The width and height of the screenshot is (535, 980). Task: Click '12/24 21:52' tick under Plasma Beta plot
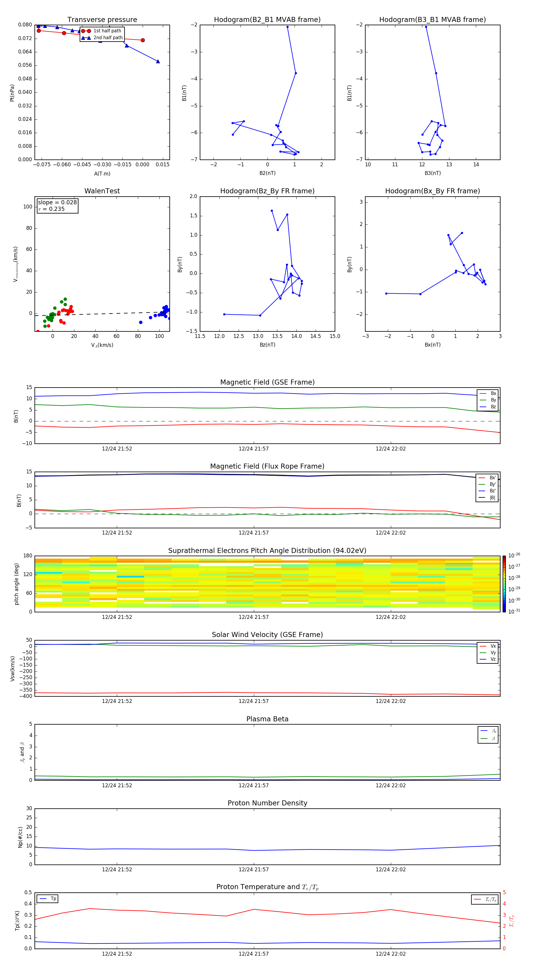117,785
